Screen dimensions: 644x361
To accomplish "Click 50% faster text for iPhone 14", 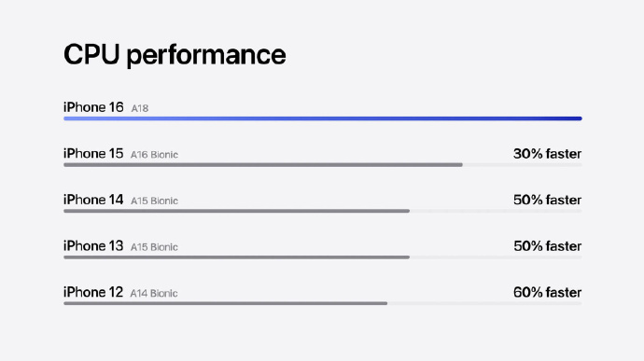I will click(547, 200).
